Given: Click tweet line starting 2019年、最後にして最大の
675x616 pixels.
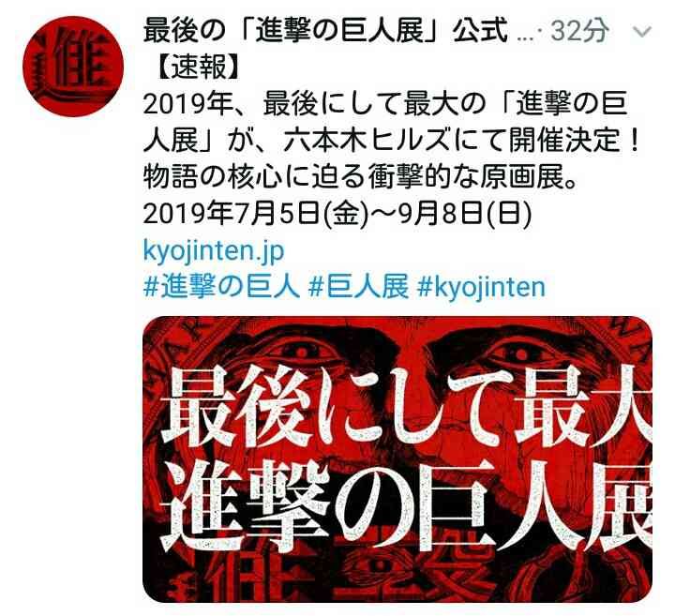Looking at the screenshot, I should (384, 104).
